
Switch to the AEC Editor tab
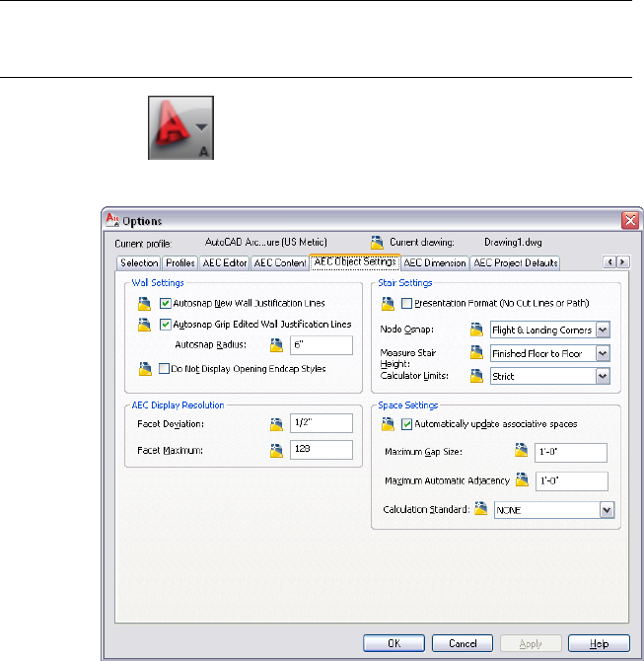click(225, 263)
